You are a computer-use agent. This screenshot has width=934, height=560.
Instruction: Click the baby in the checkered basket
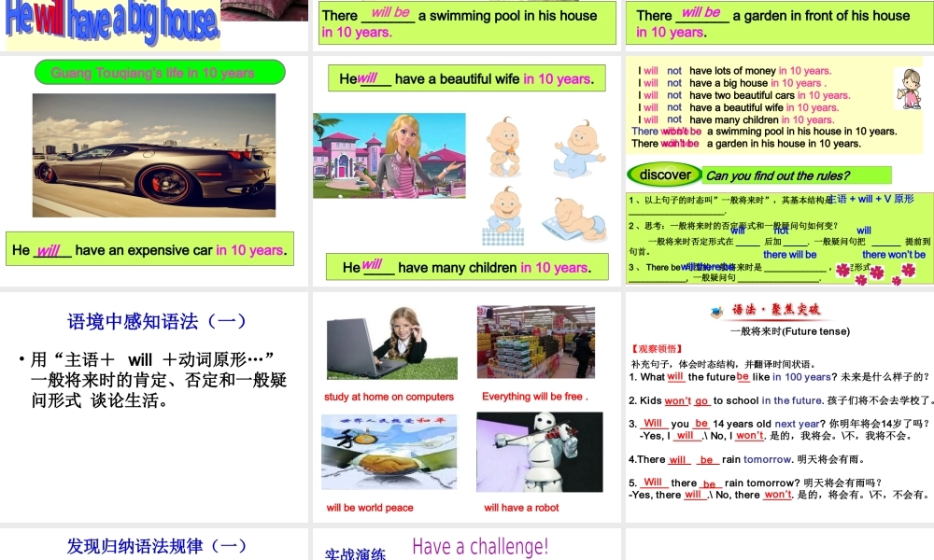click(504, 216)
